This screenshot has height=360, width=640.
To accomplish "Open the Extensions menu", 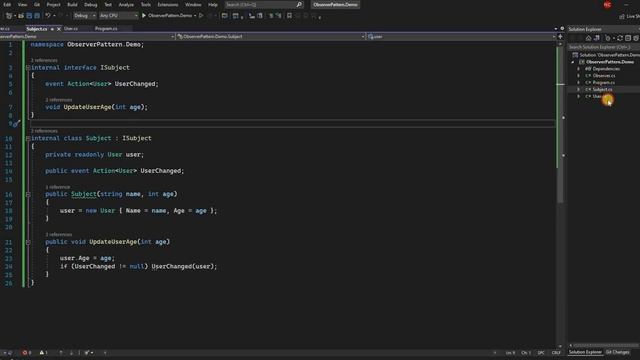I will point(168,4).
